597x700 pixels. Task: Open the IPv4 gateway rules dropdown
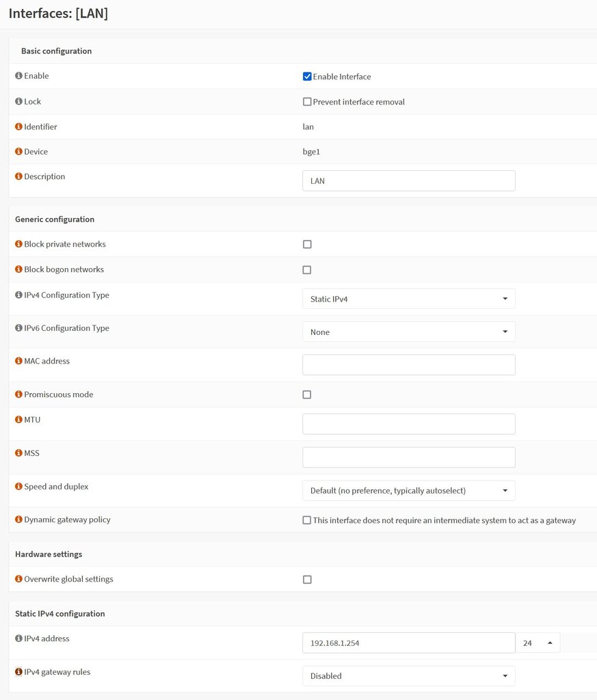(408, 676)
